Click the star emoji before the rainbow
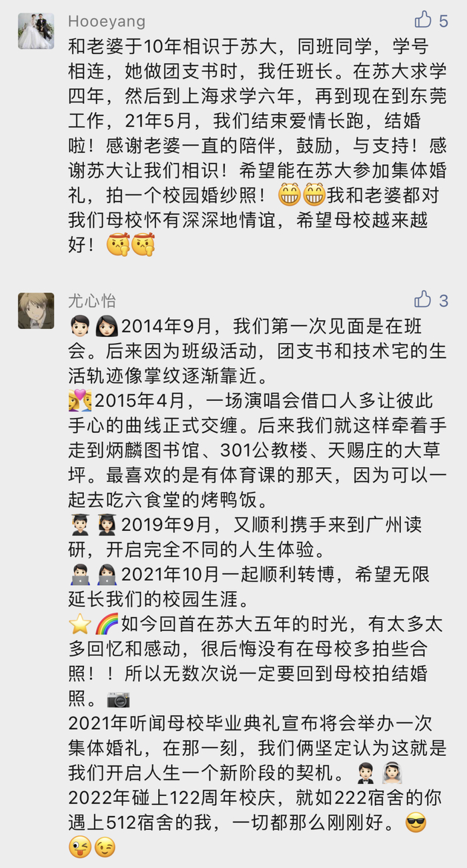This screenshot has height=868, width=467. (x=80, y=625)
